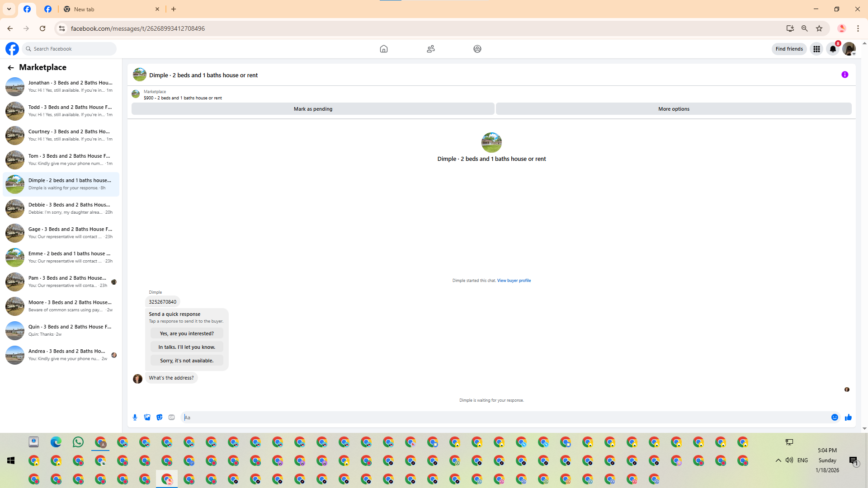This screenshot has width=868, height=488.
Task: Open the emoji picker in the message bar
Action: [x=835, y=418]
